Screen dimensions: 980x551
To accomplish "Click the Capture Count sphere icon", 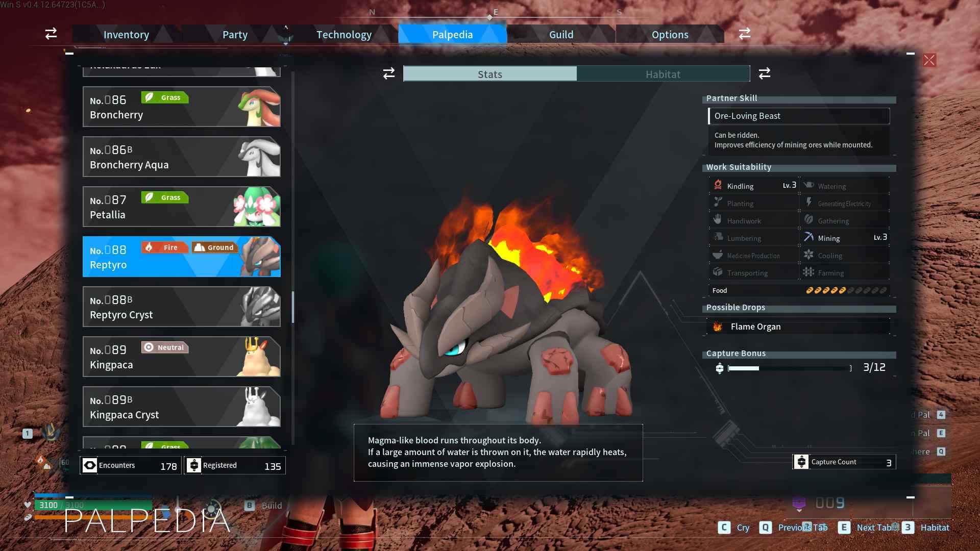I will point(801,462).
